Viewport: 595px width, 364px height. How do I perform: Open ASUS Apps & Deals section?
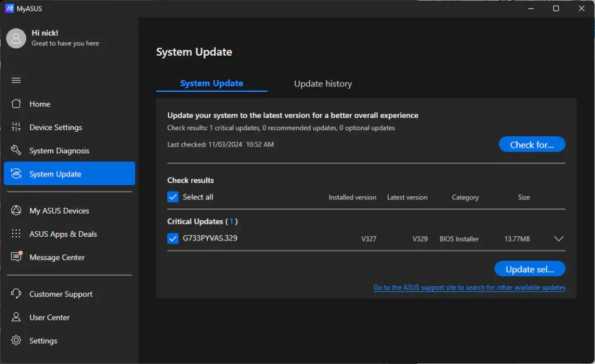[x=70, y=234]
